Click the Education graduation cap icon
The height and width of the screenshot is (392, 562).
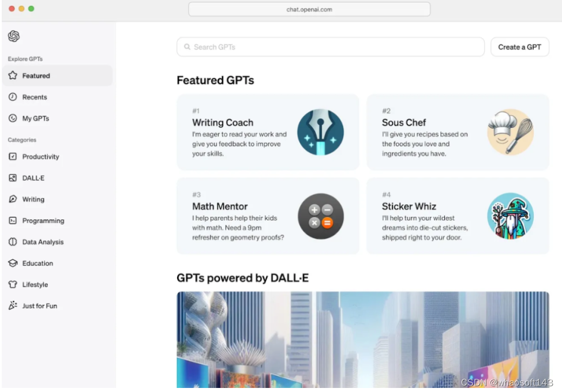pyautogui.click(x=13, y=263)
